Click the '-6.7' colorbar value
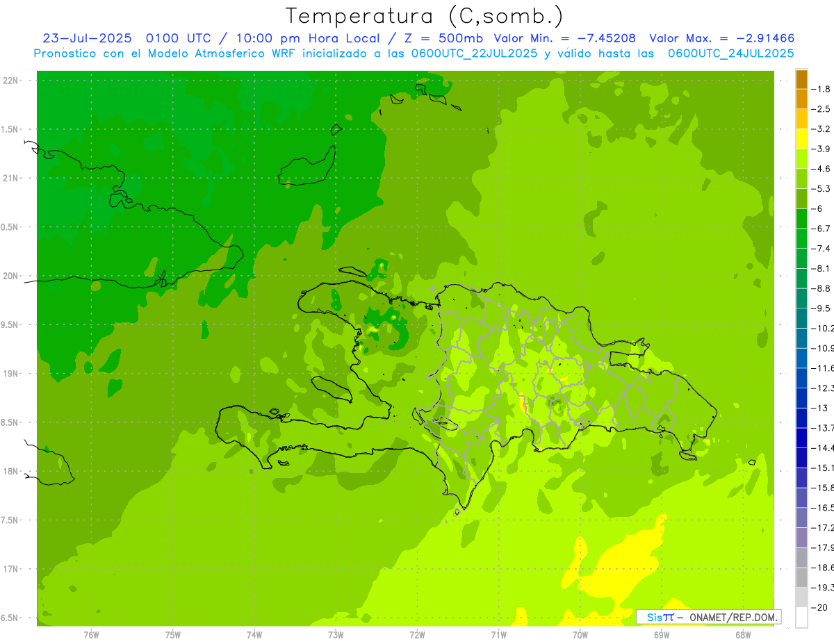 821,229
